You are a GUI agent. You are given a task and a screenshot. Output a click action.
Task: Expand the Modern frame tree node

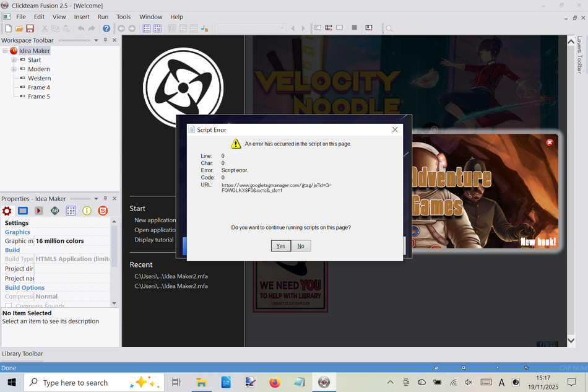coord(14,69)
